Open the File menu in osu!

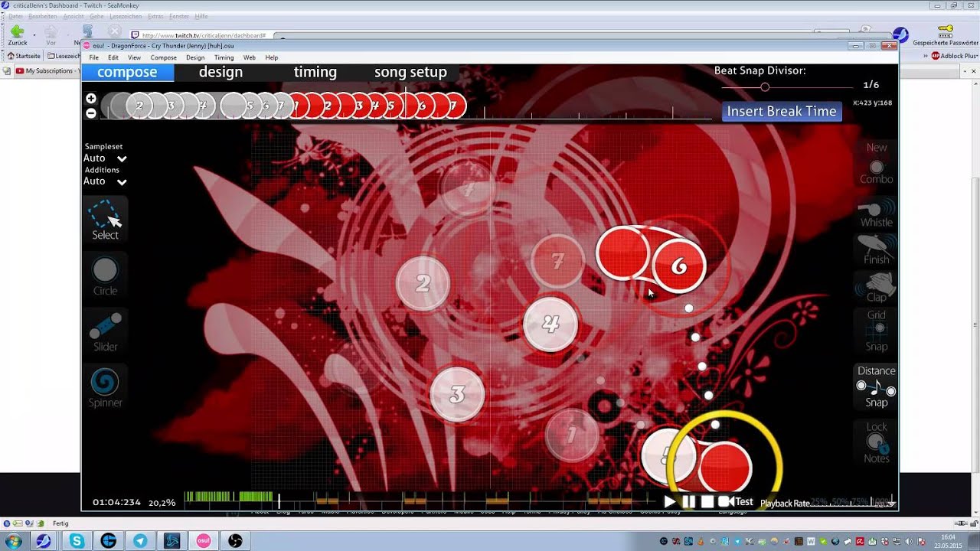coord(93,57)
